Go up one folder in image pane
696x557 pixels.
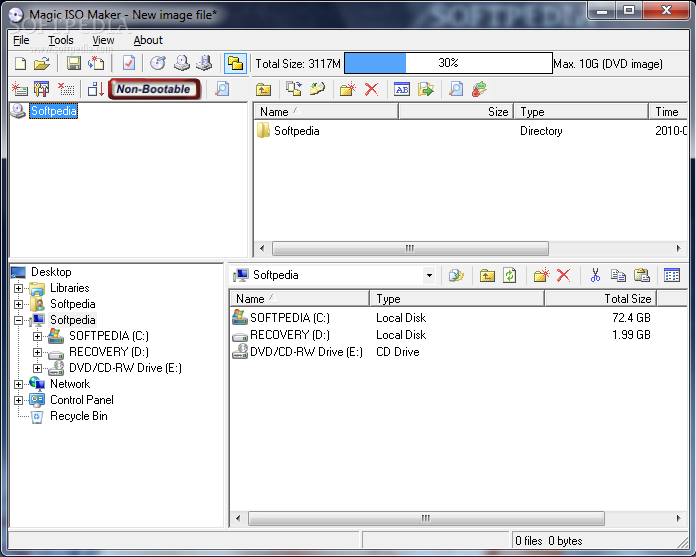(x=263, y=89)
